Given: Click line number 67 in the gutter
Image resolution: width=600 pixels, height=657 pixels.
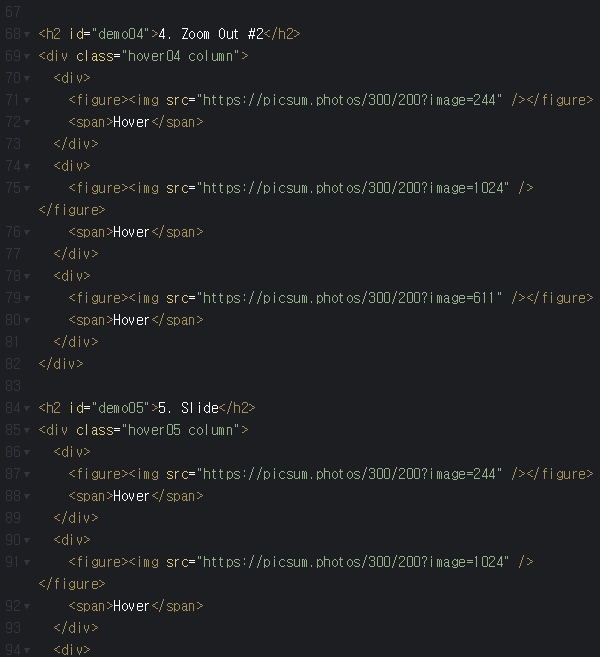Looking at the screenshot, I should pyautogui.click(x=12, y=12).
